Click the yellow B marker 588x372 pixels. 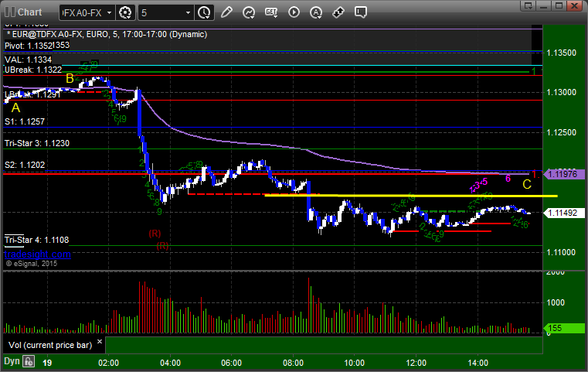pyautogui.click(x=70, y=78)
